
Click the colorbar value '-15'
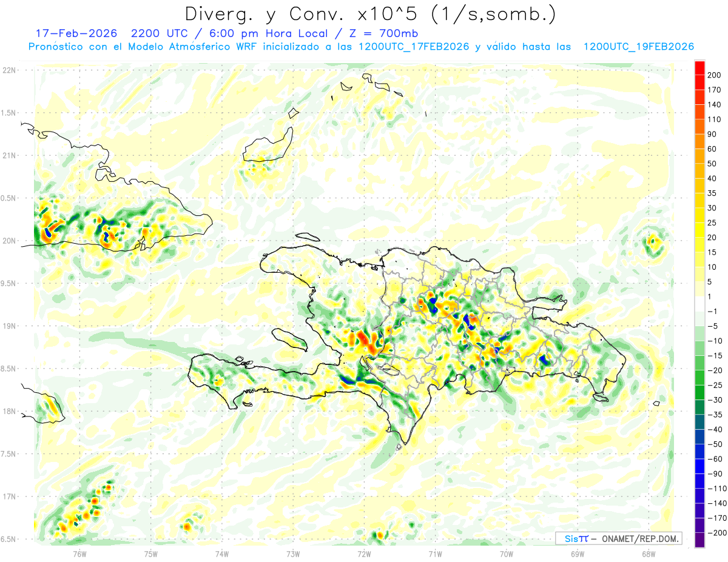click(716, 356)
